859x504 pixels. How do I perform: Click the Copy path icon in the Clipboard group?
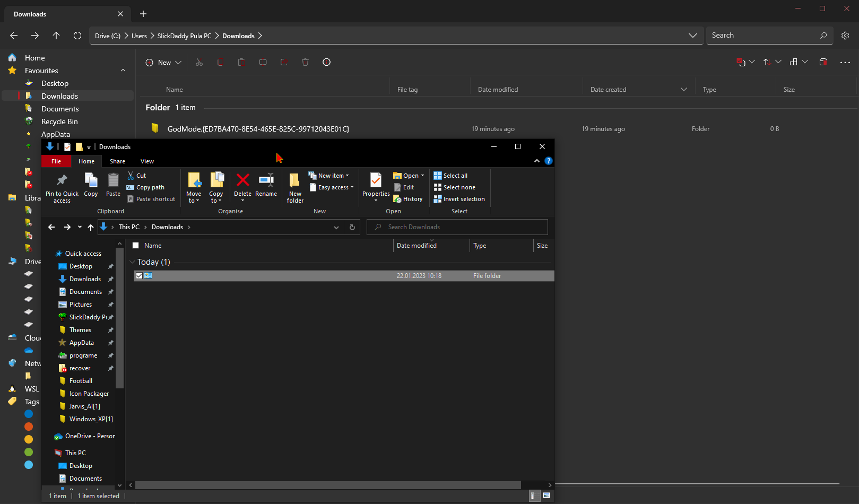coord(129,187)
